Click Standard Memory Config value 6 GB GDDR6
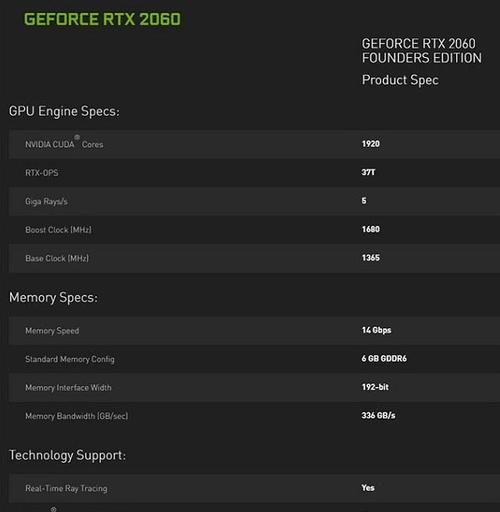The height and width of the screenshot is (512, 500). point(384,359)
